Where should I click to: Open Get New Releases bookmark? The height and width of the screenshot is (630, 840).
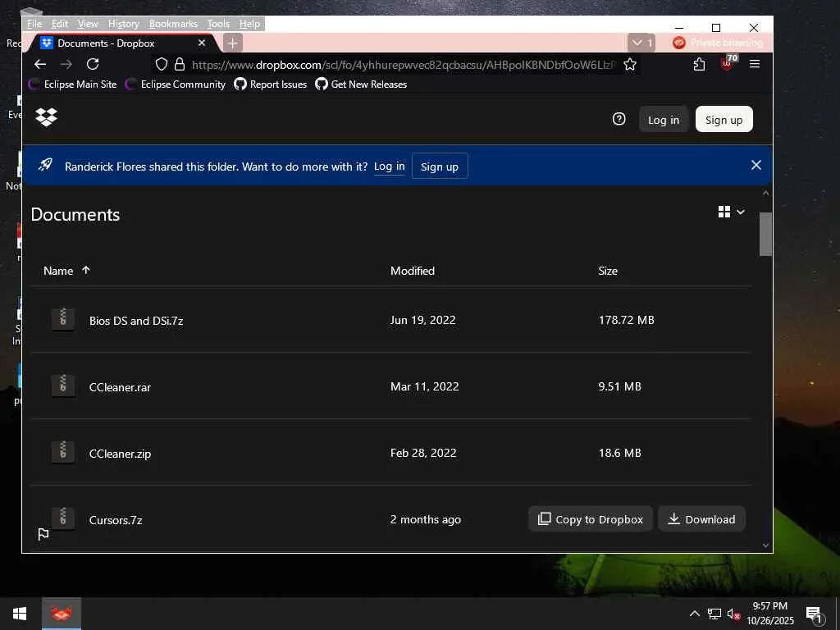tap(361, 84)
